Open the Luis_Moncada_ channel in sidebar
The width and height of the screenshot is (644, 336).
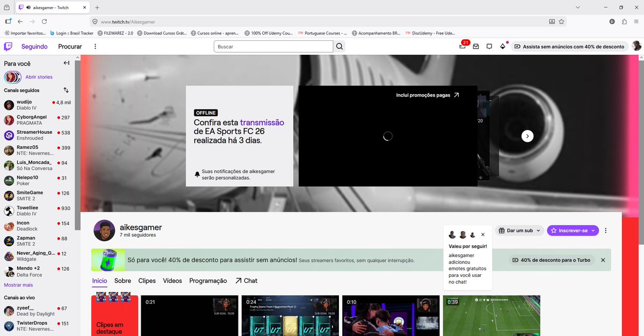pos(38,166)
